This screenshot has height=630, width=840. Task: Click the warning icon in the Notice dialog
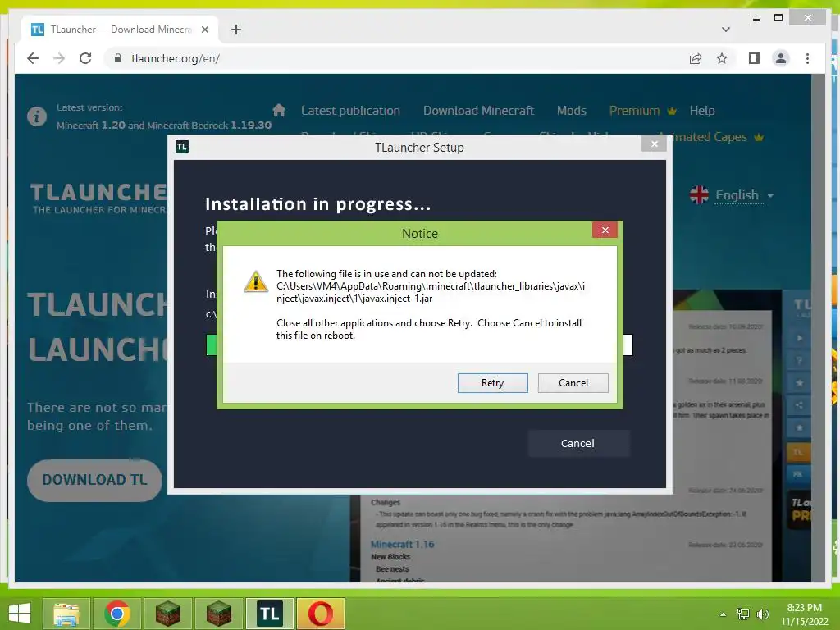[x=256, y=281]
